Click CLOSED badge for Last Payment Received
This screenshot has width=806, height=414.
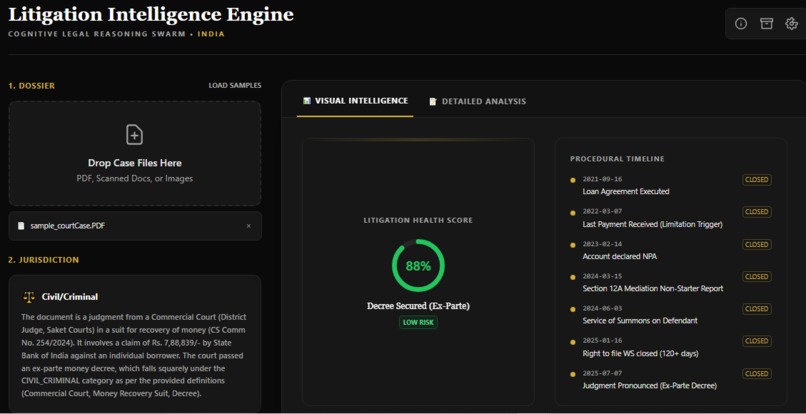[x=757, y=211]
